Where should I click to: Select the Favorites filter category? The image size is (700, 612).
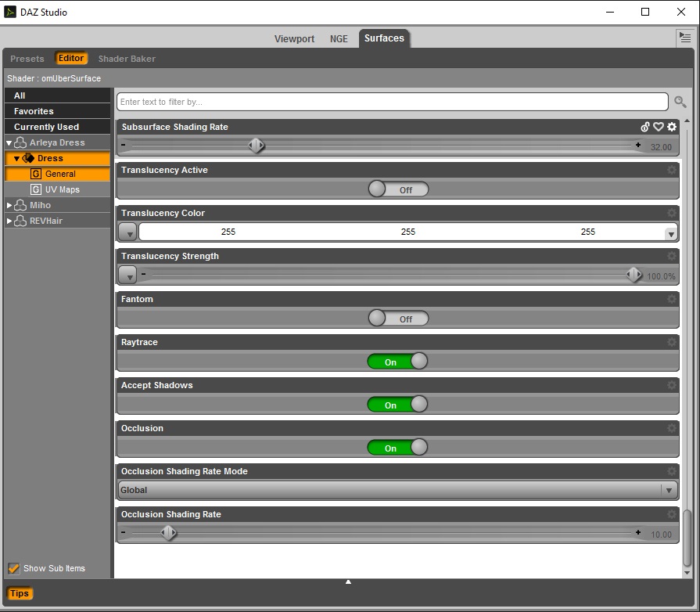pos(58,111)
